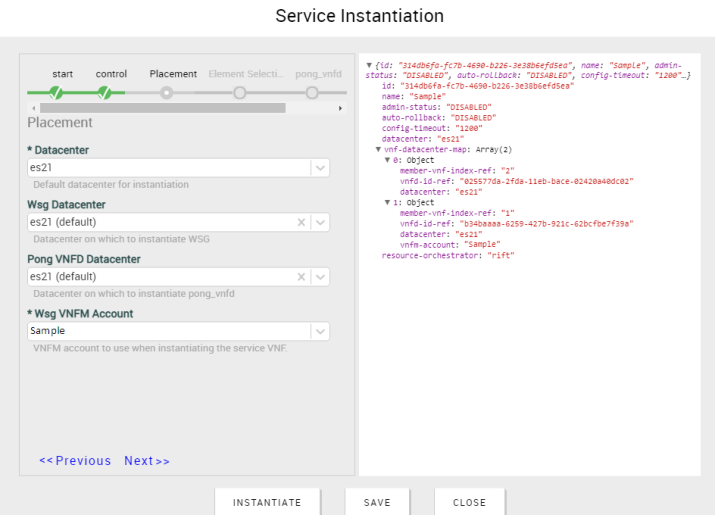
Task: Go back using the Previous link
Action: pyautogui.click(x=75, y=461)
